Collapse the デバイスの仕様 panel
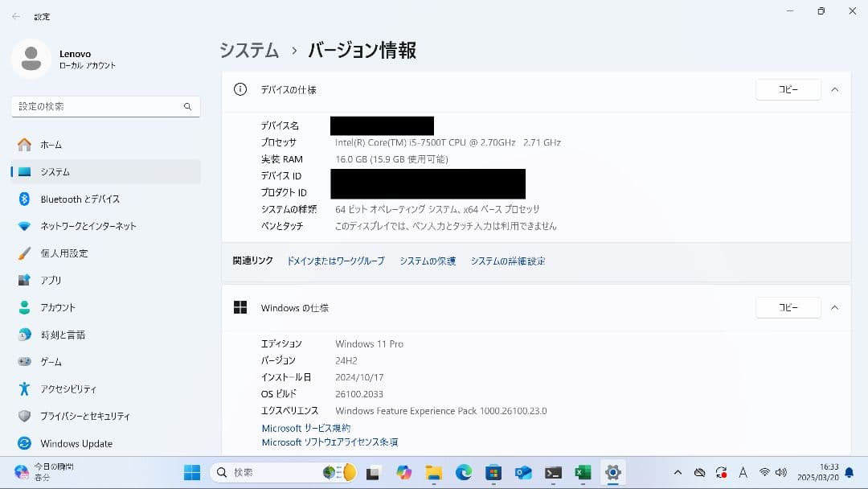This screenshot has height=489, width=868. (834, 89)
